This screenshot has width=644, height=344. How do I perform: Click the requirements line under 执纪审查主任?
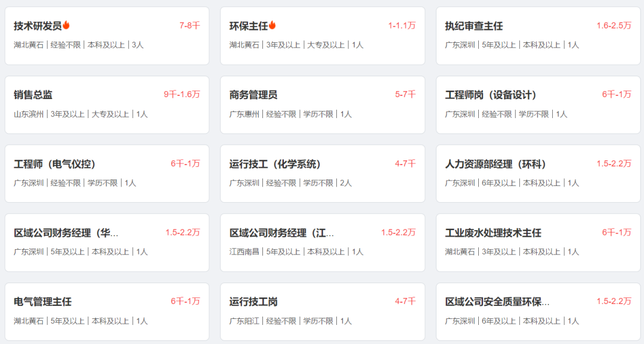(x=512, y=45)
